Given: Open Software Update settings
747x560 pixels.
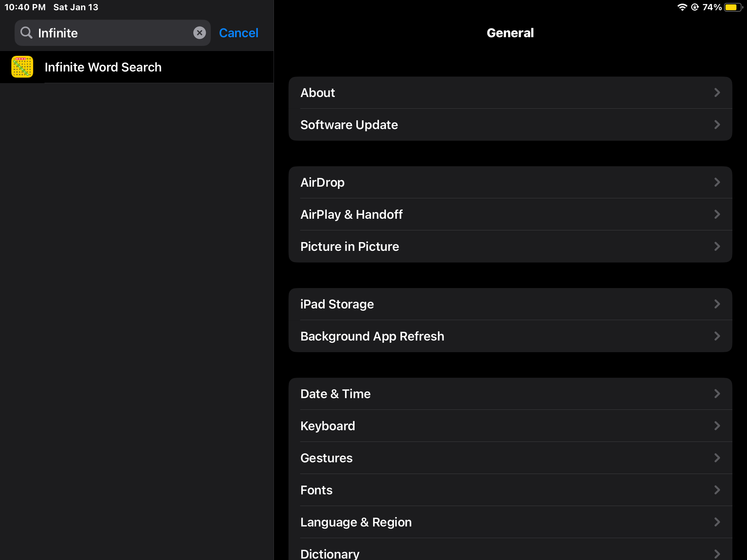Looking at the screenshot, I should point(510,125).
